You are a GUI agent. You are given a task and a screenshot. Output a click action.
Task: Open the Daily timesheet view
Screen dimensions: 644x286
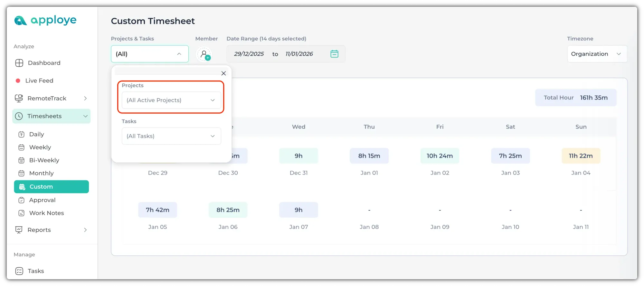(36, 134)
